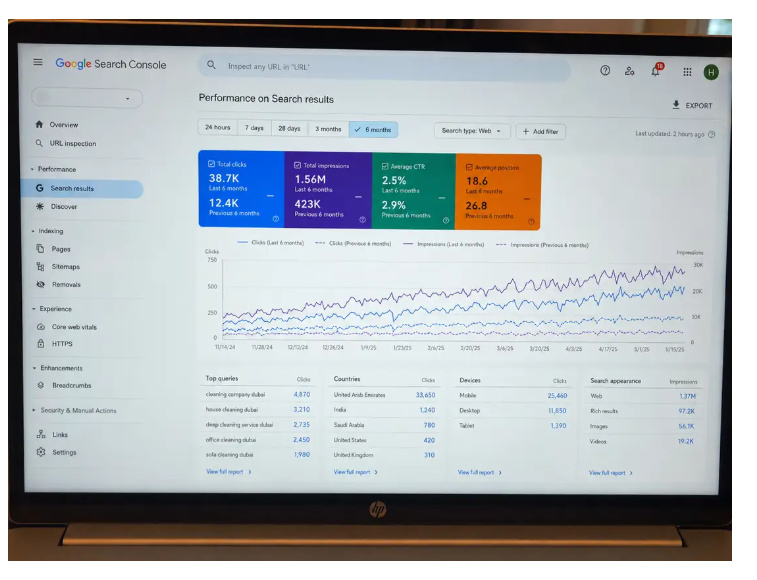Select the 3 months date range tab

(328, 129)
